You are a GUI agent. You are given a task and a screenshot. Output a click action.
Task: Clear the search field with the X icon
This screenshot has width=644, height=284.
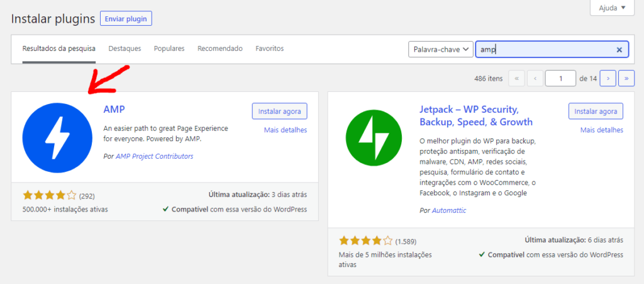pyautogui.click(x=619, y=50)
